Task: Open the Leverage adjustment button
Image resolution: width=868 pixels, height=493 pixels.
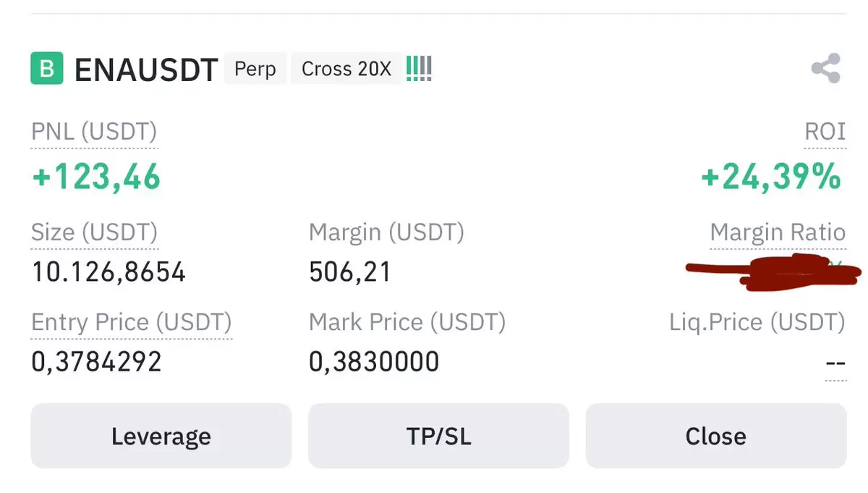Action: tap(161, 436)
